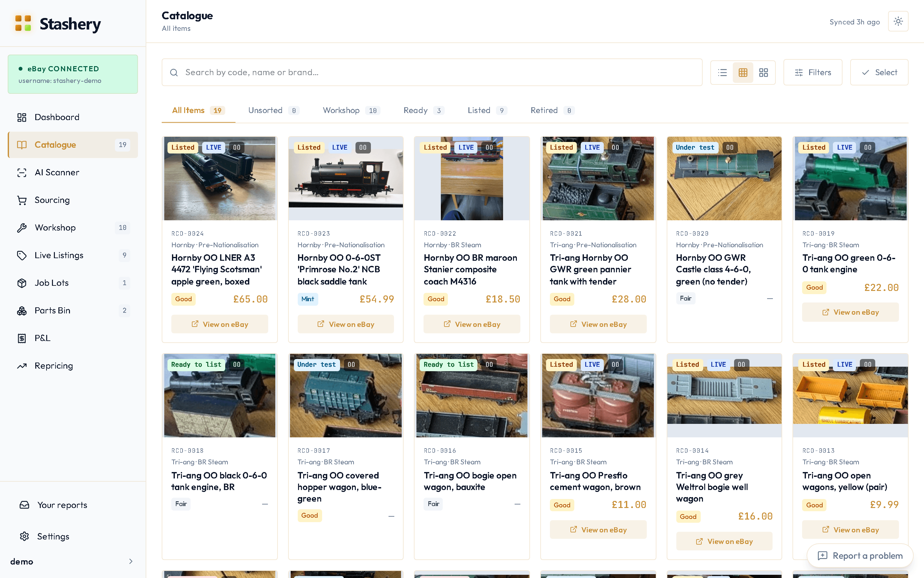Viewport: 924px width, 578px height.
Task: Click the £54.99 price
Action: [377, 299]
